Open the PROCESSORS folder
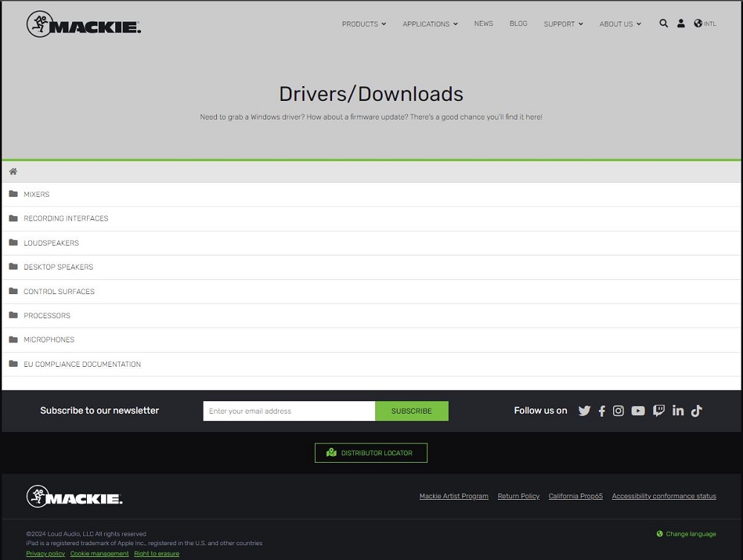Viewport: 743px width, 560px height. [x=371, y=316]
